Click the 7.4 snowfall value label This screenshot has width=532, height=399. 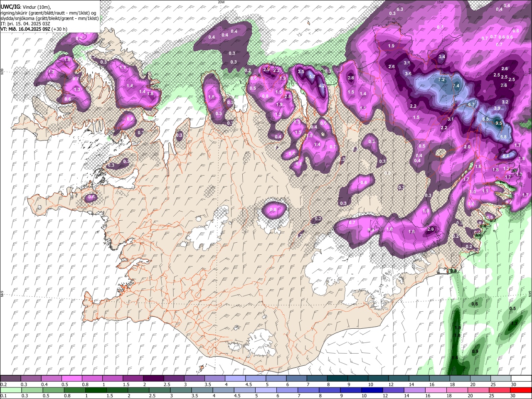click(456, 86)
